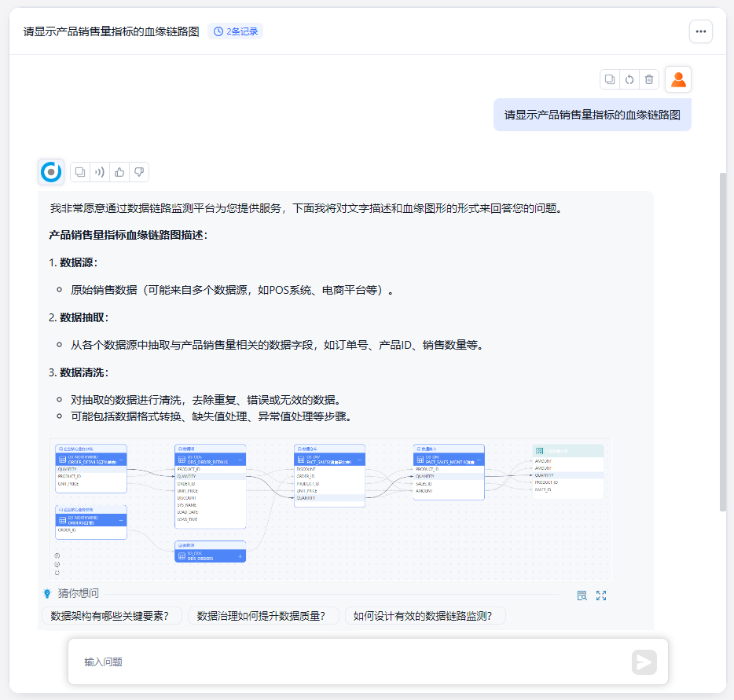Image resolution: width=734 pixels, height=700 pixels.
Task: Click the diagram detail view icon
Action: tap(582, 596)
